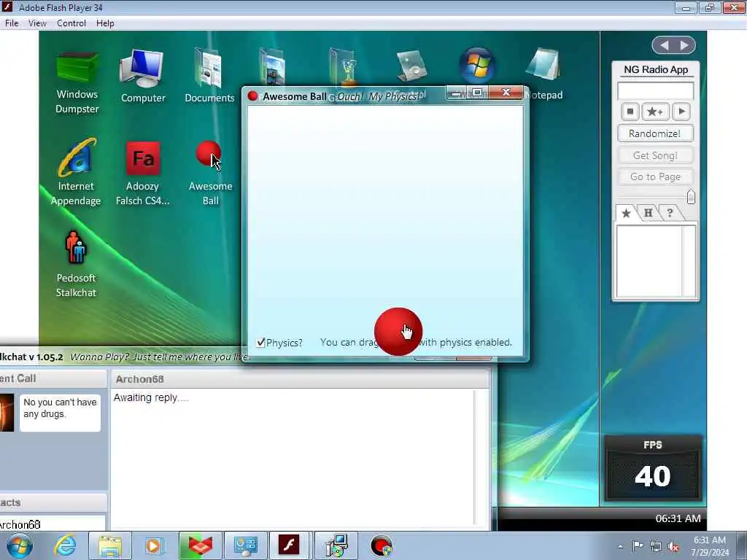The image size is (747, 560).
Task: Launch Internet Appendage desktop icon
Action: pos(76,172)
